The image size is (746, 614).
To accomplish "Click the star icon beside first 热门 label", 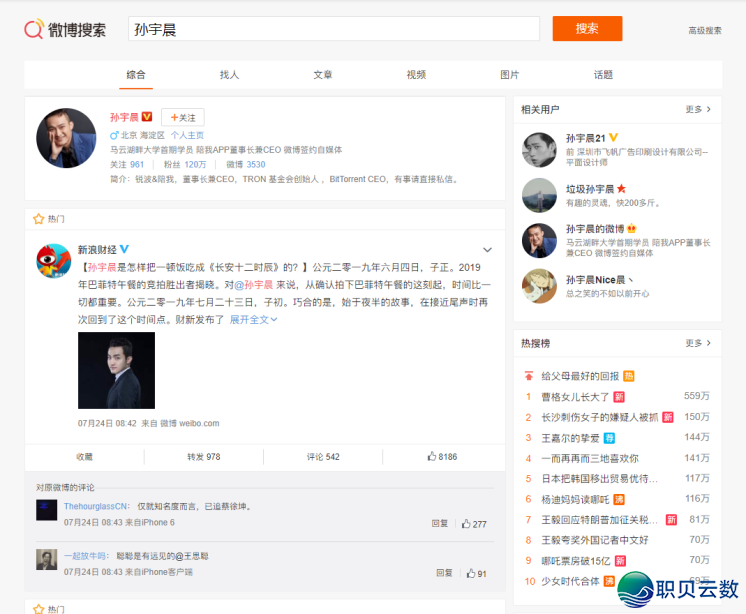I will [x=38, y=219].
